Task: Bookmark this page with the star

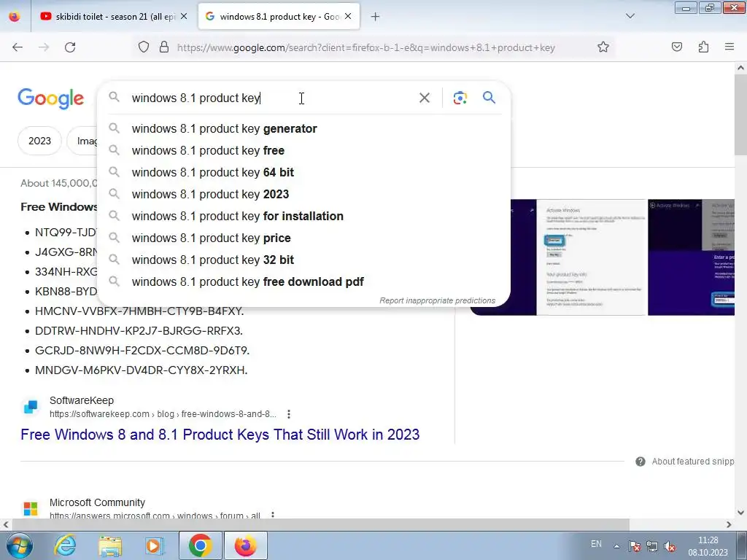Action: 603,47
